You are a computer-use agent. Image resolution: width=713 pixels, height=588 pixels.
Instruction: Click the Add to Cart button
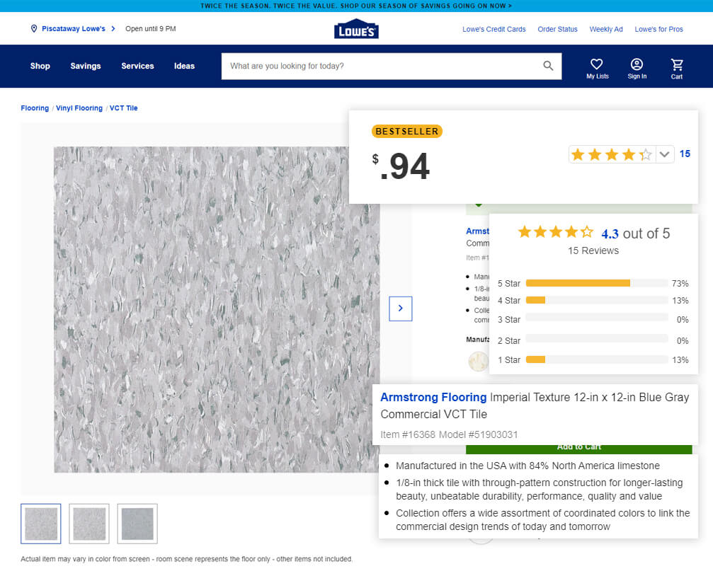579,449
